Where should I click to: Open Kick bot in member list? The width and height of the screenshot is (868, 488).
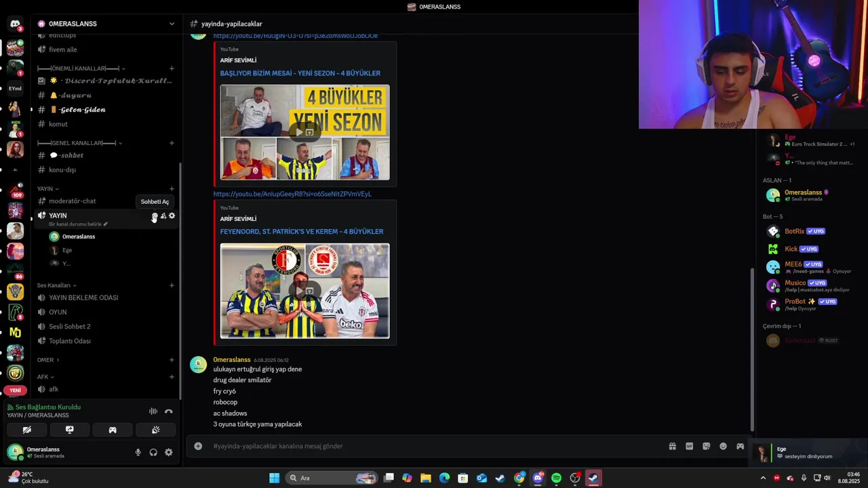[x=807, y=249]
